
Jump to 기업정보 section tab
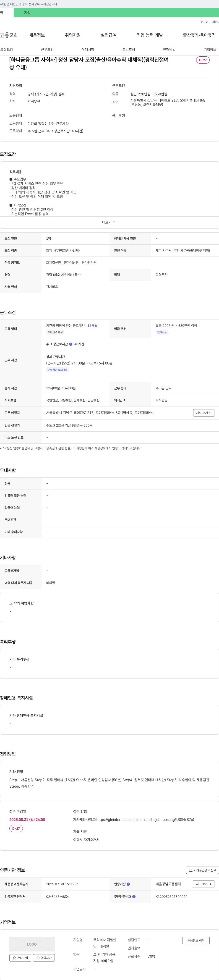click(x=210, y=50)
